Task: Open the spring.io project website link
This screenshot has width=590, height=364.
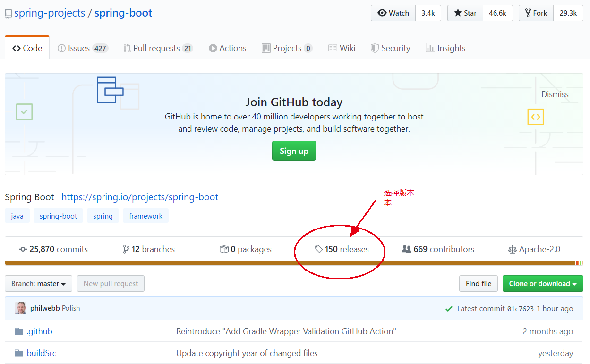Action: pyautogui.click(x=140, y=197)
